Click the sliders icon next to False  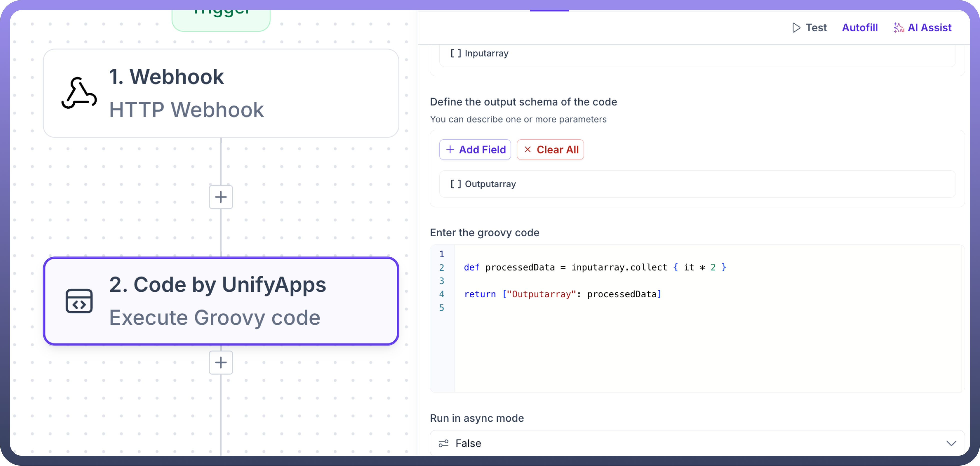443,443
